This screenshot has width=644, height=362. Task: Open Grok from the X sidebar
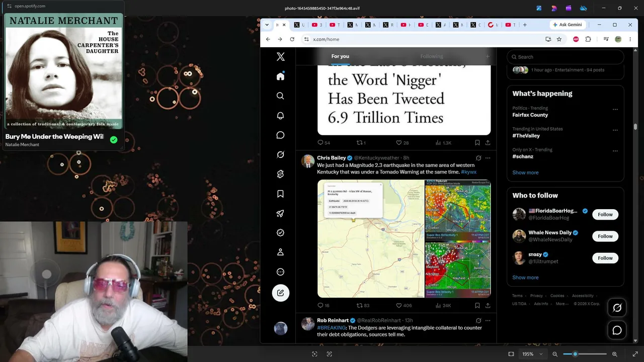281,154
